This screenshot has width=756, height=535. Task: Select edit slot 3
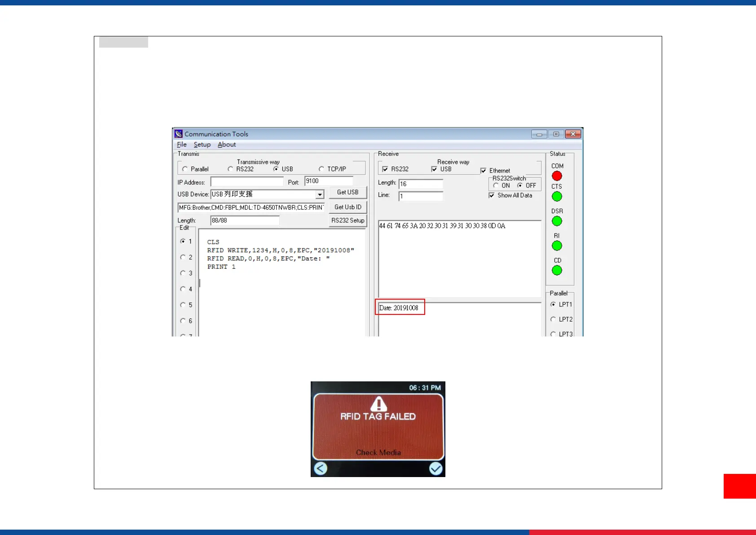(x=183, y=273)
